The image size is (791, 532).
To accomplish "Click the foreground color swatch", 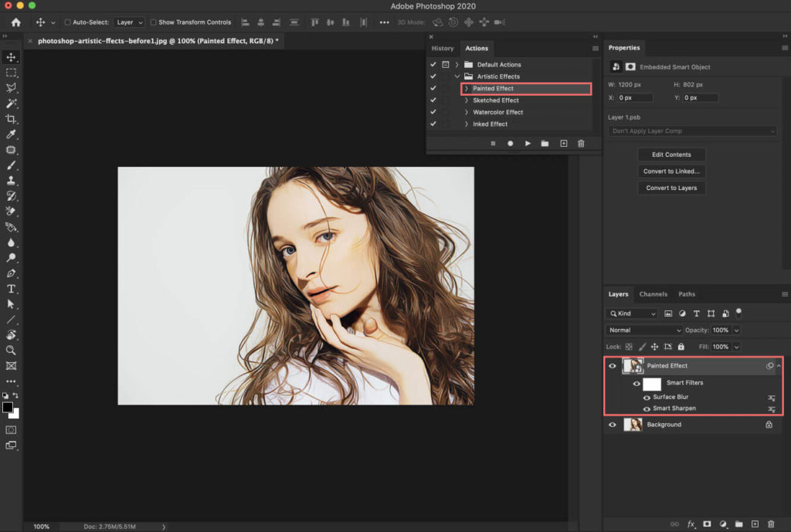I will 7,408.
